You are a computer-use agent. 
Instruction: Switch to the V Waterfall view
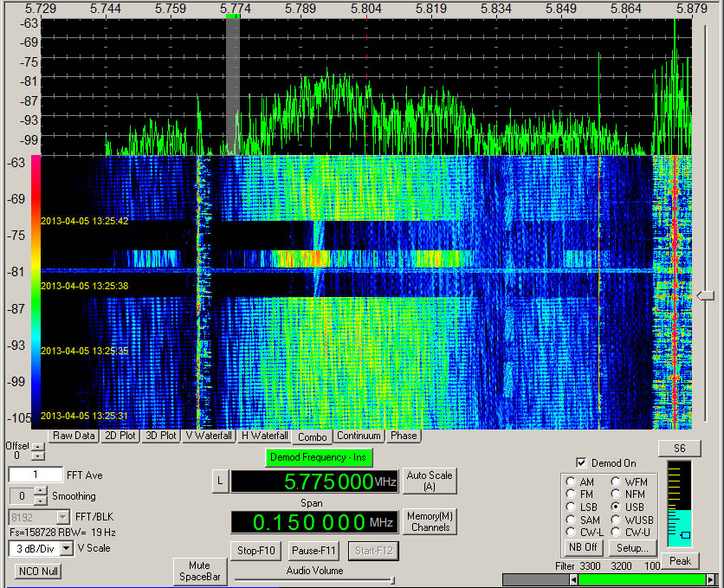pyautogui.click(x=209, y=436)
